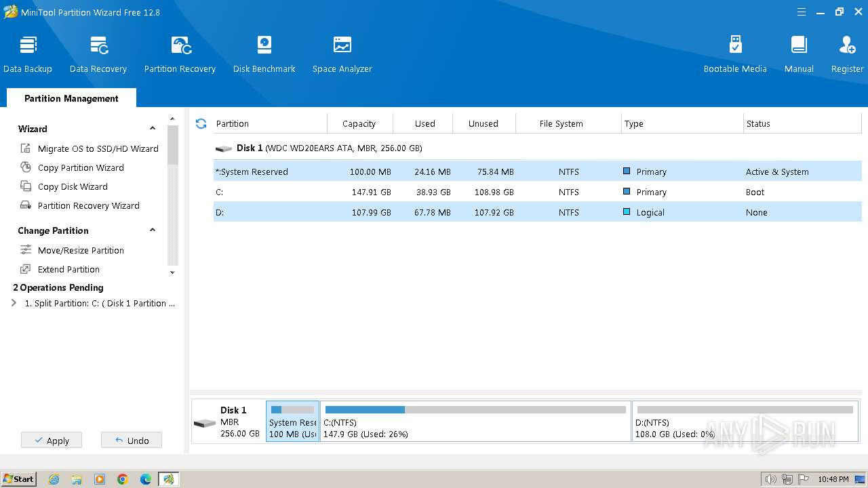Launch Data Recovery from the toolbar
The width and height of the screenshot is (868, 488).
tap(98, 54)
